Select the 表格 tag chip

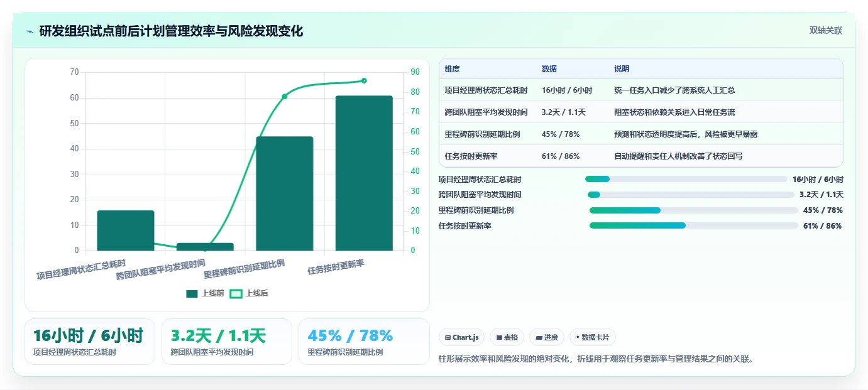[507, 337]
